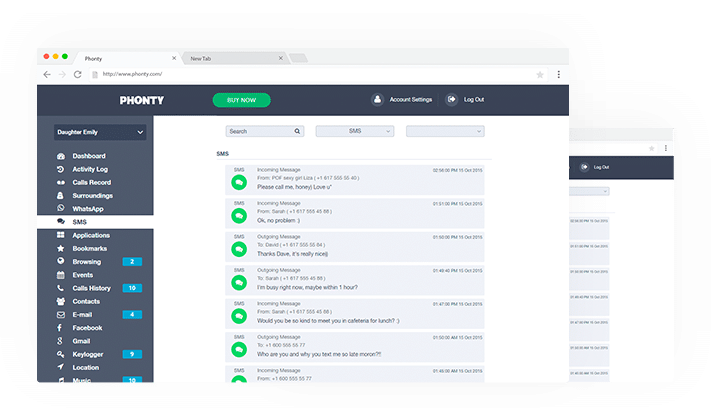Select the SMS chat bubbles icon
Image resolution: width=711 pixels, height=409 pixels.
61,221
